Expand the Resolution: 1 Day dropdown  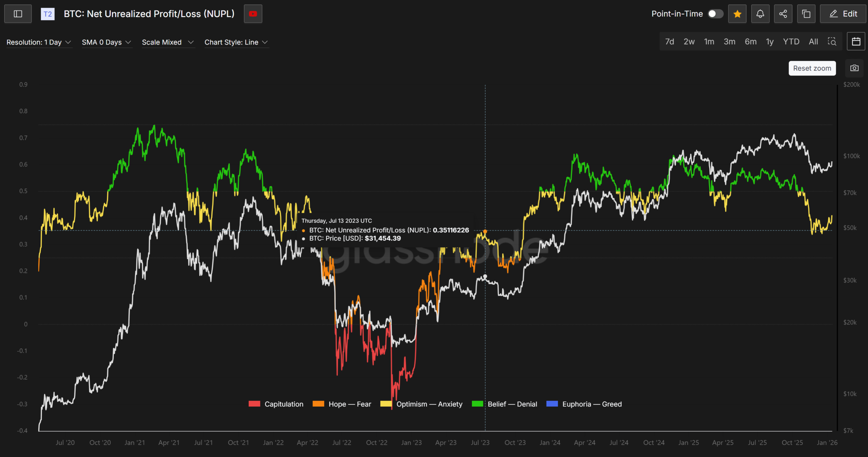pos(39,42)
